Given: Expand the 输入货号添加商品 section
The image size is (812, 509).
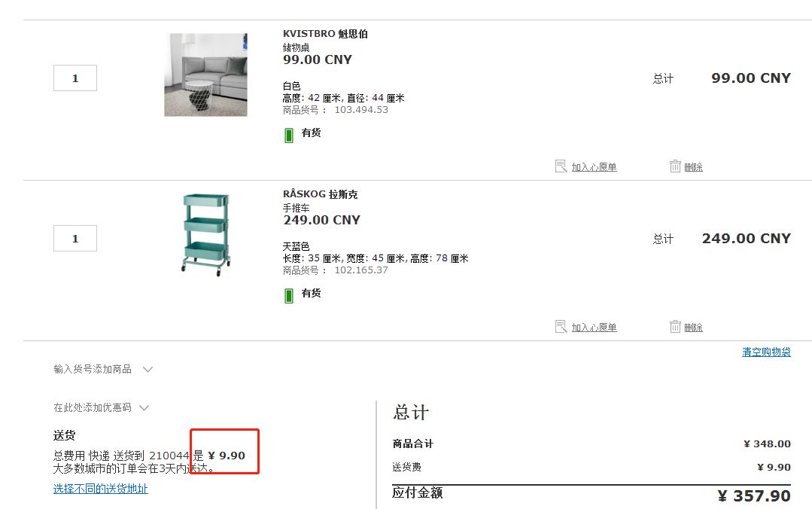Looking at the screenshot, I should click(x=147, y=369).
